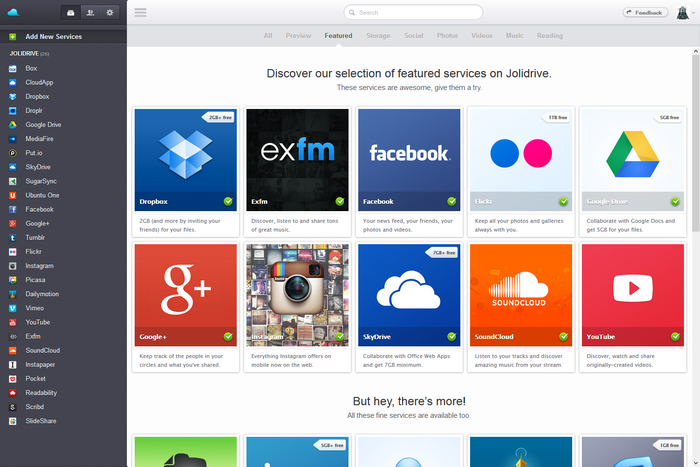Toggle the green checkmark on Google Drive card
The width and height of the screenshot is (700, 467).
pyautogui.click(x=675, y=201)
